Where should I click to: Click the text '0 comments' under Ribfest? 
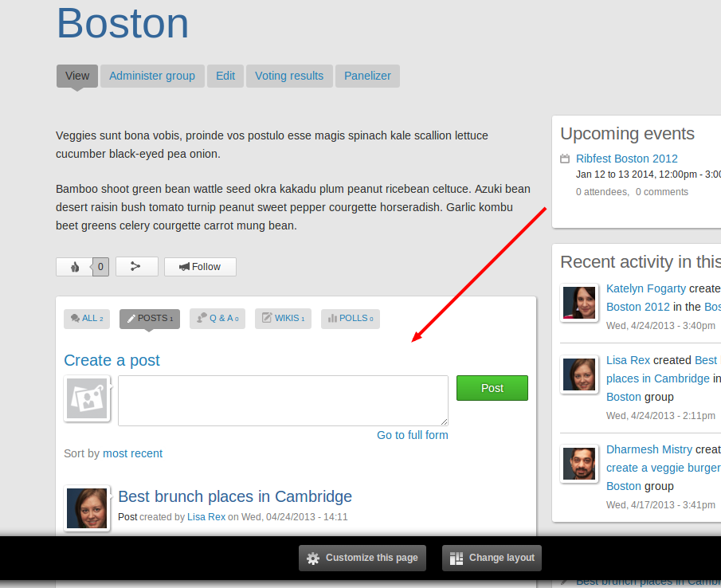[x=662, y=192]
